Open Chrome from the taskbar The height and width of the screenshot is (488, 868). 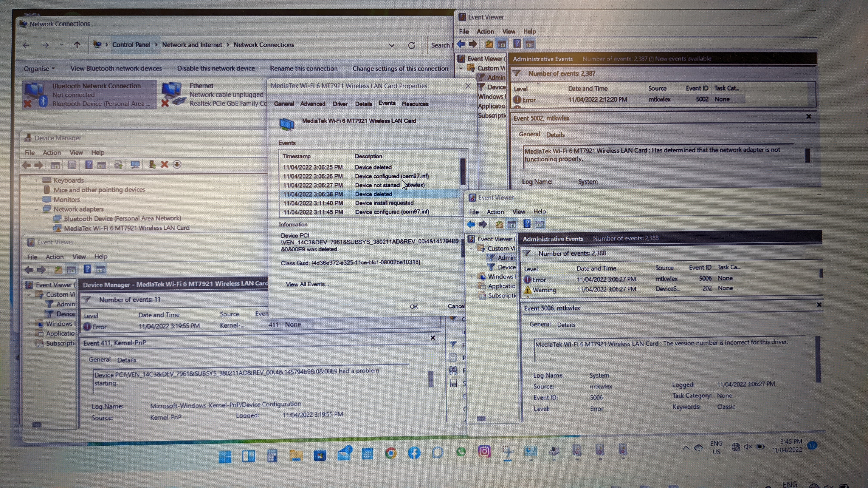pos(391,453)
